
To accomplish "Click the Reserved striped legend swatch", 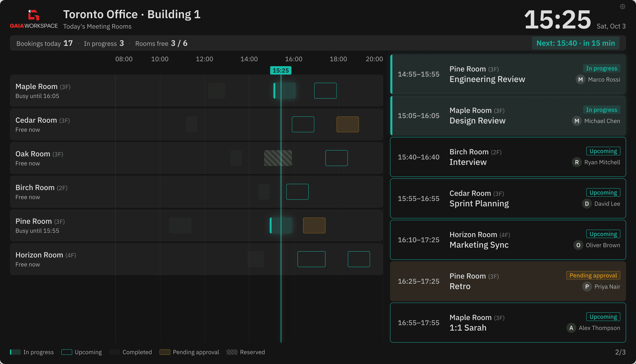I will [x=232, y=352].
